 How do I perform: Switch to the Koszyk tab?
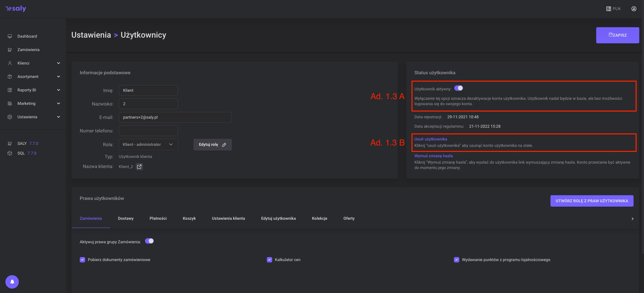pyautogui.click(x=189, y=218)
